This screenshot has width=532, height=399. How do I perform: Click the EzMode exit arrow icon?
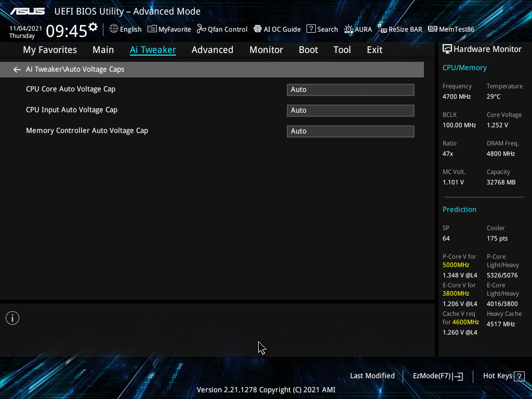click(x=458, y=376)
